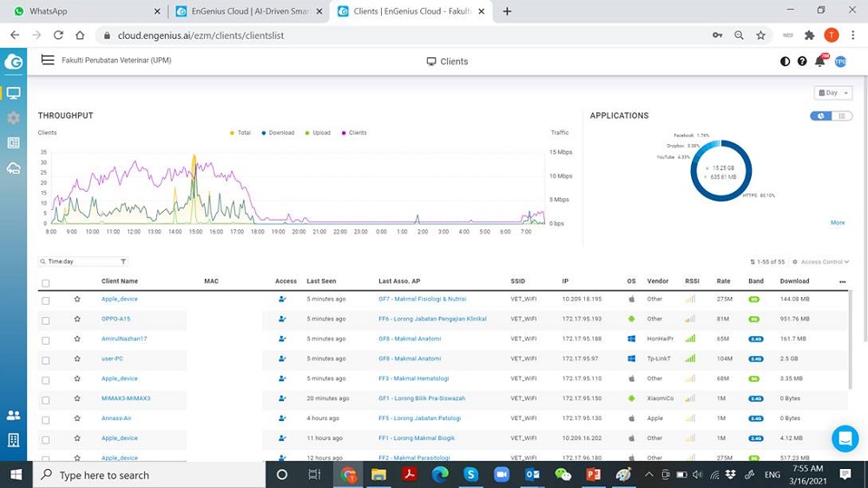The image size is (868, 488).
Task: Select the checkbox for user-PC row
Action: click(46, 359)
